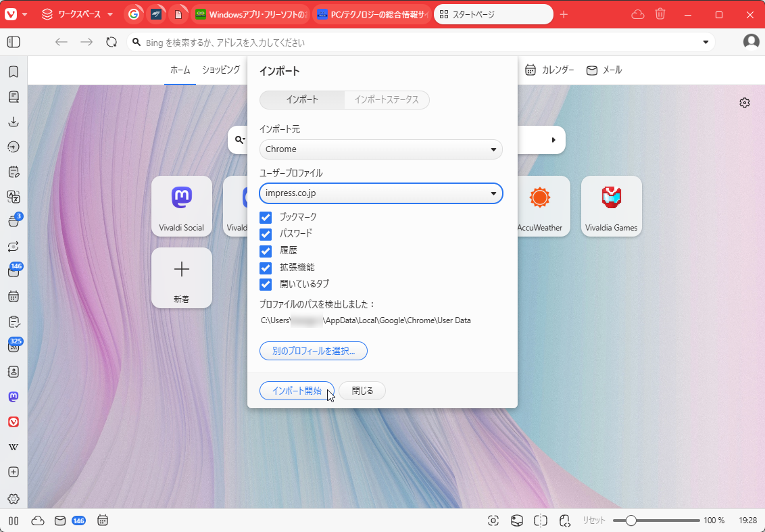Expand the impress.co.jp user profile dropdown
765x532 pixels.
380,193
